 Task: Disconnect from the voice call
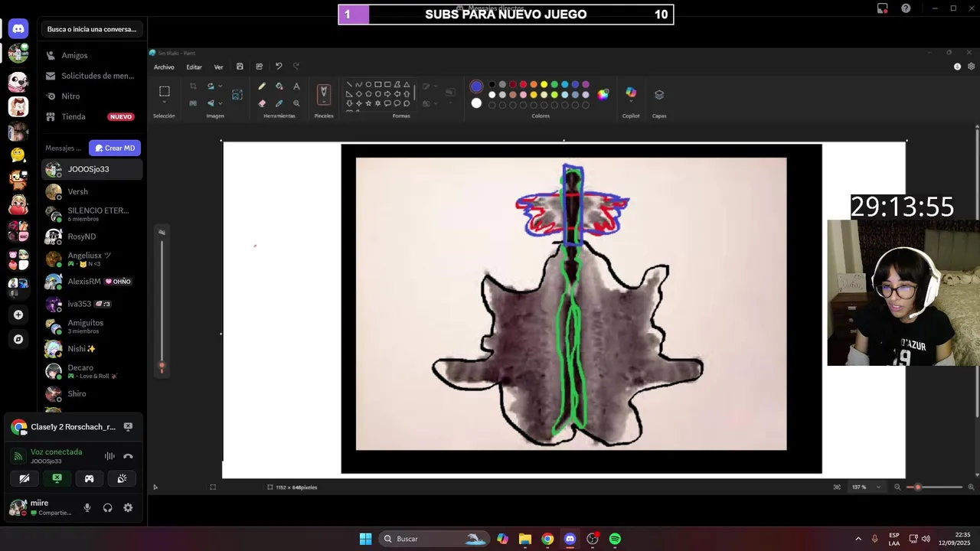(x=128, y=456)
